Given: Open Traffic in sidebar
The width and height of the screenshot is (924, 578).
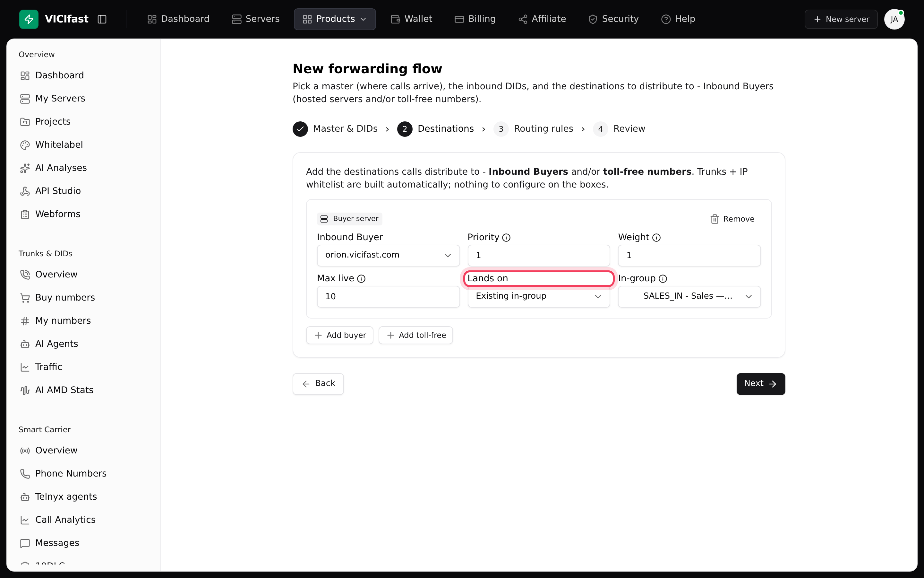Looking at the screenshot, I should [x=41, y=367].
